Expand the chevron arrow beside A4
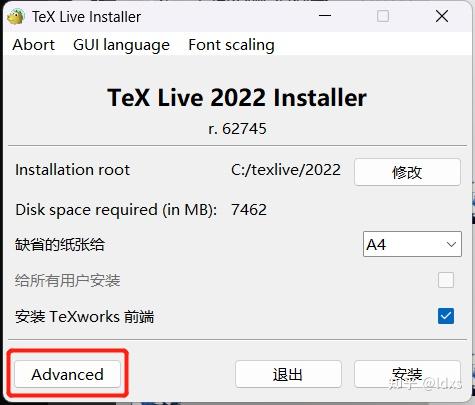This screenshot has height=405, width=475. [x=451, y=244]
